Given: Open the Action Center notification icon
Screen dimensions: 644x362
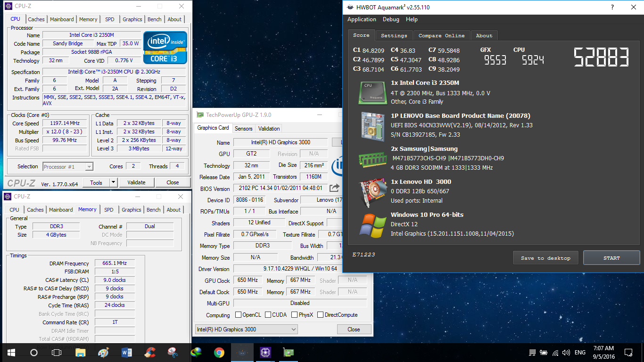Looking at the screenshot, I should [628, 352].
